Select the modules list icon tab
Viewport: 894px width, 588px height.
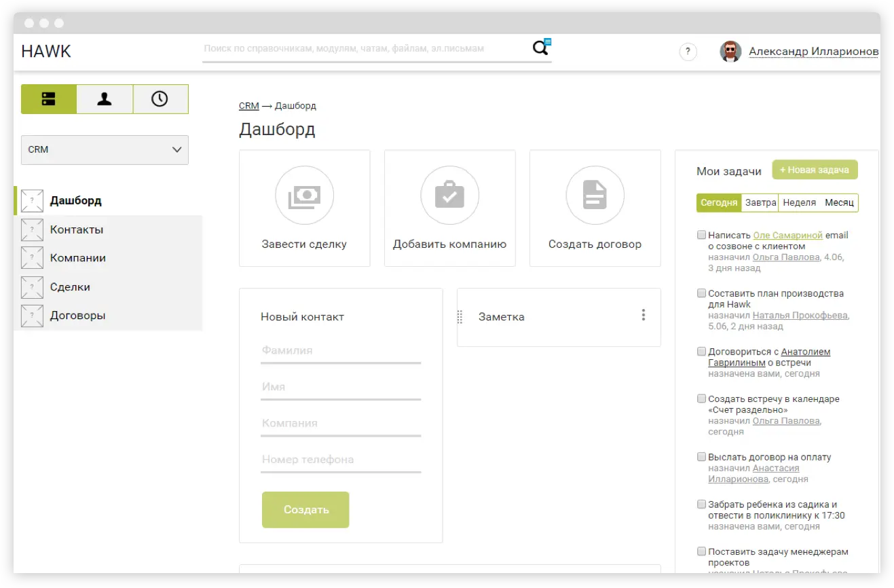coord(49,99)
